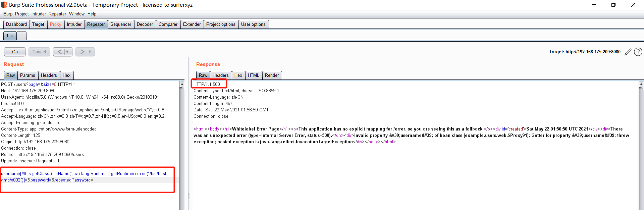Switch to the Response Hex tab

[238, 75]
